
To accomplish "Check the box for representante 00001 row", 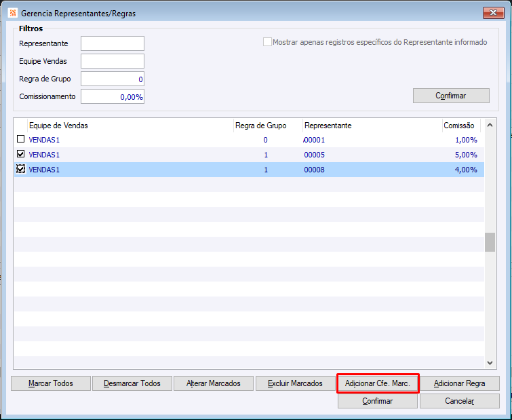I will (20, 139).
